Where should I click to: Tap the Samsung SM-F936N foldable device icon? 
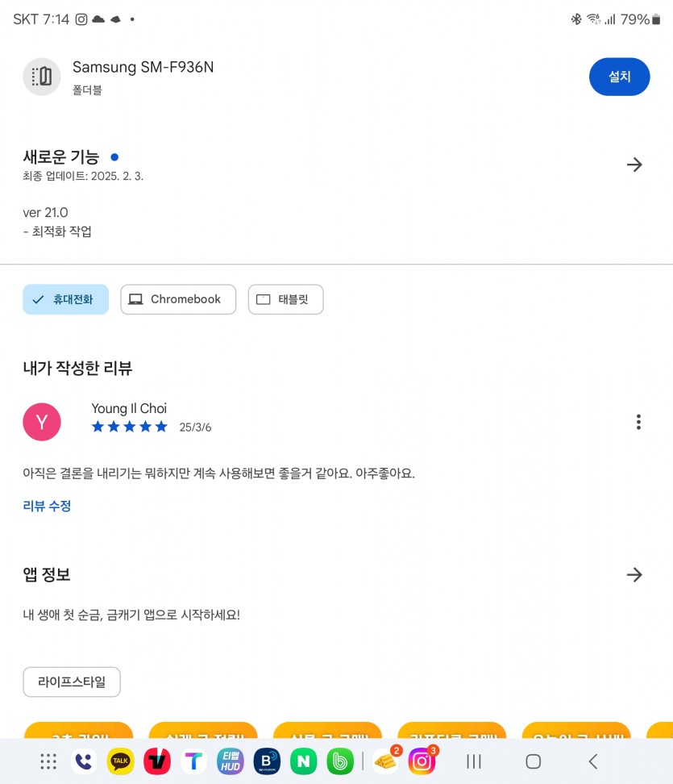[42, 77]
